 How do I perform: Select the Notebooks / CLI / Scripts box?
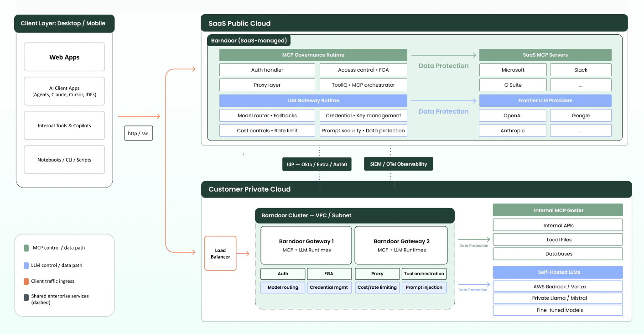pos(64,160)
